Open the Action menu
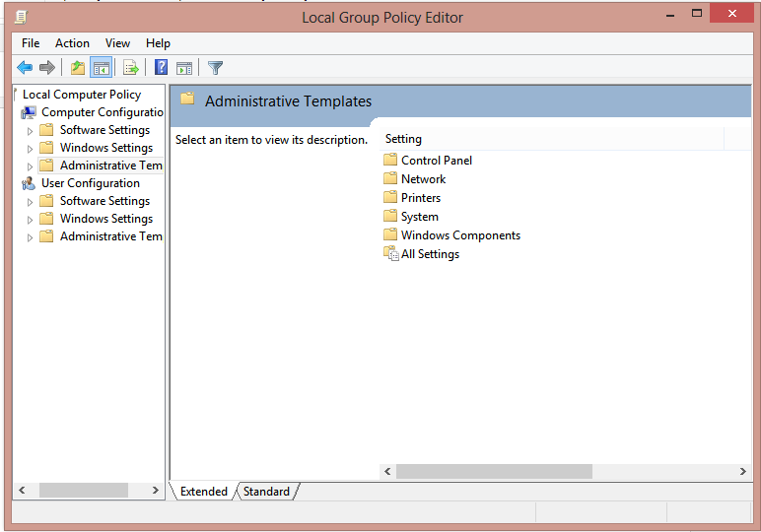This screenshot has width=761, height=532. [x=72, y=43]
